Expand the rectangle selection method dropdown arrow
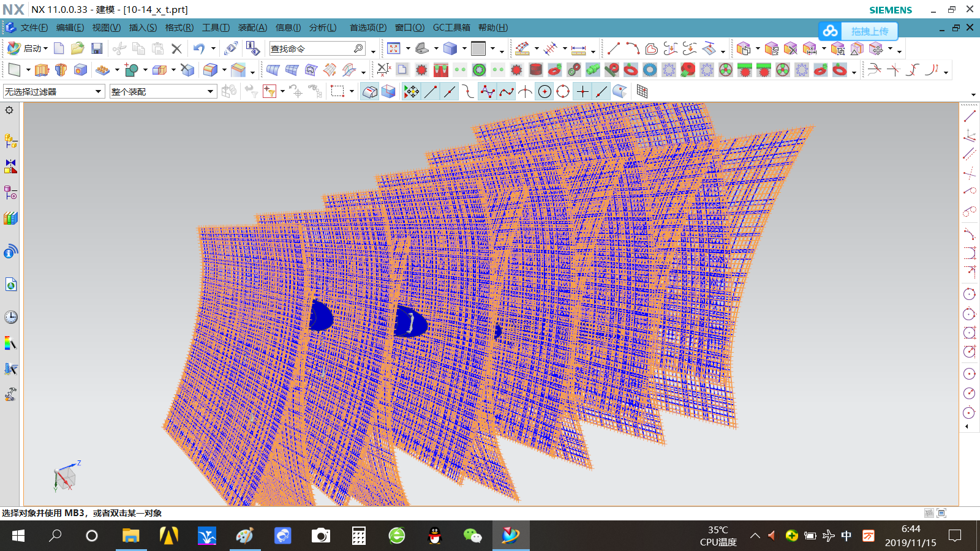Image resolution: width=980 pixels, height=551 pixels. [352, 91]
